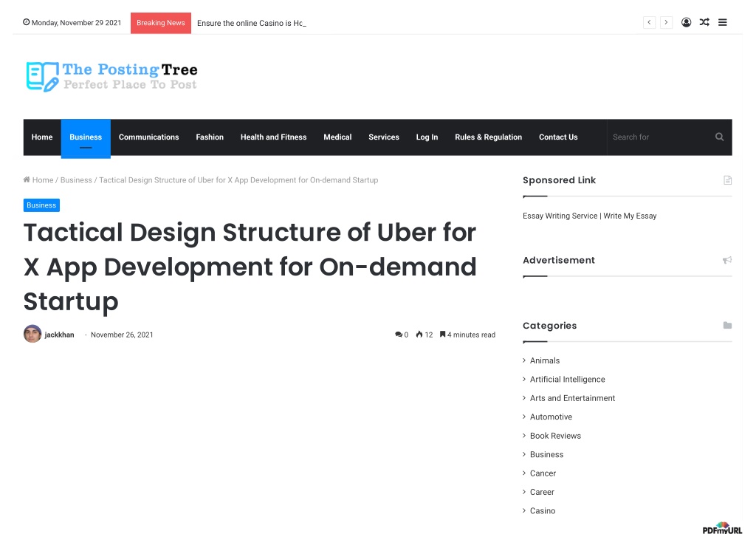Click the Home breadcrumb link
This screenshot has height=534, width=756.
point(43,180)
